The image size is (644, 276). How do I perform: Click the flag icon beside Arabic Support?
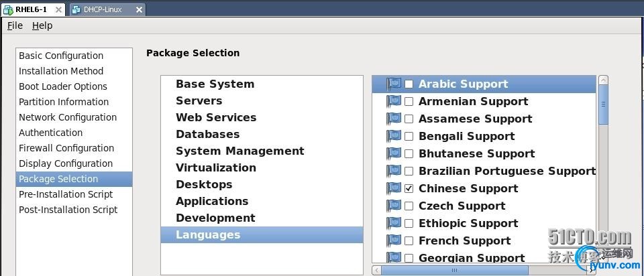click(x=394, y=84)
